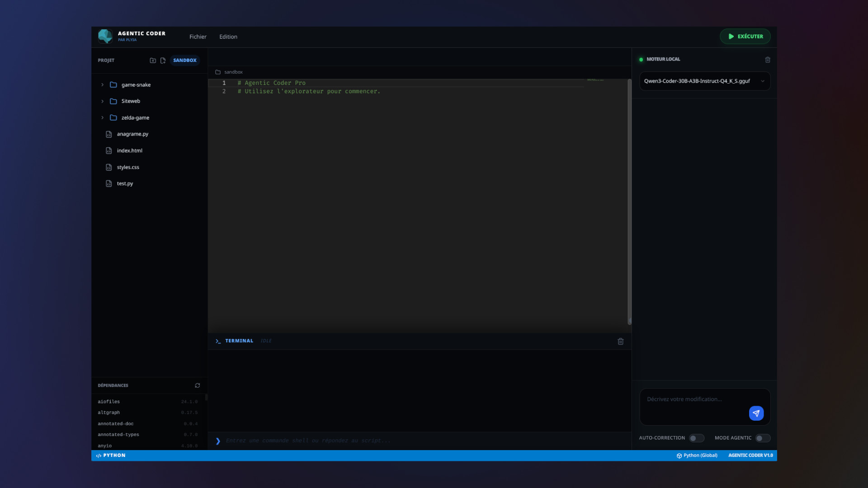Enable the AUTO-CORRECTION toggle
The image size is (868, 488).
696,438
